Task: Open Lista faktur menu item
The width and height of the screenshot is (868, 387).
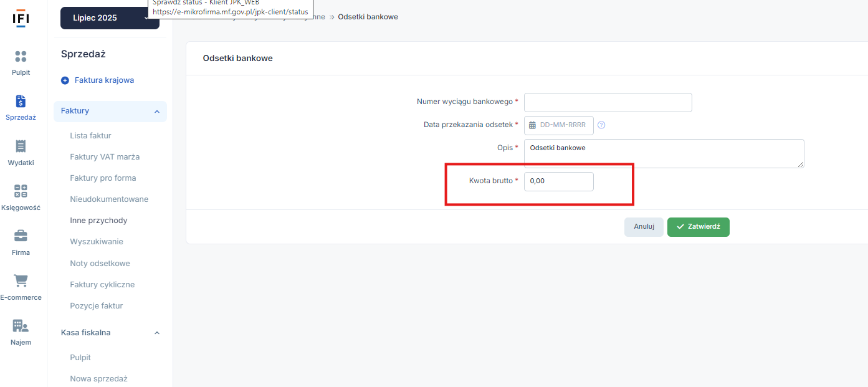Action: (91, 136)
